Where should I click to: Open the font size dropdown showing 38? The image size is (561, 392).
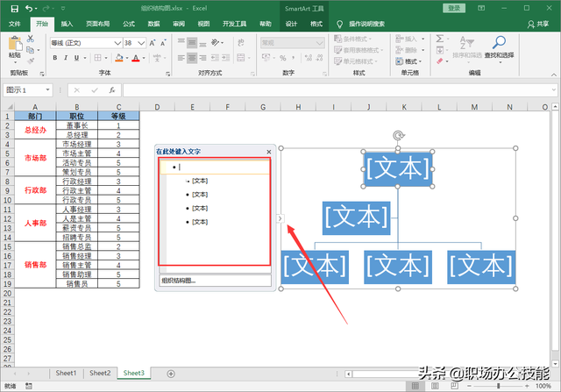pyautogui.click(x=141, y=43)
